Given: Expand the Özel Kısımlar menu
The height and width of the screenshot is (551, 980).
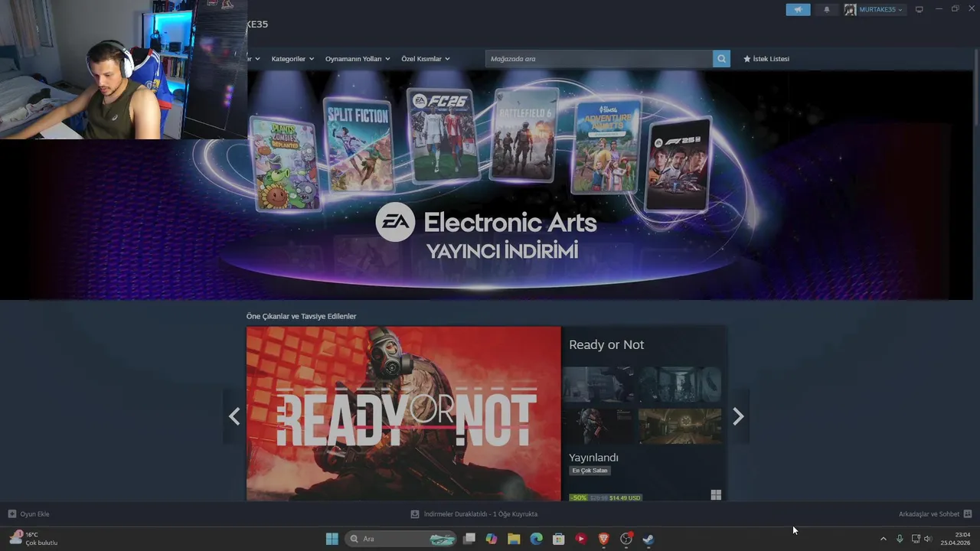Looking at the screenshot, I should pos(426,59).
